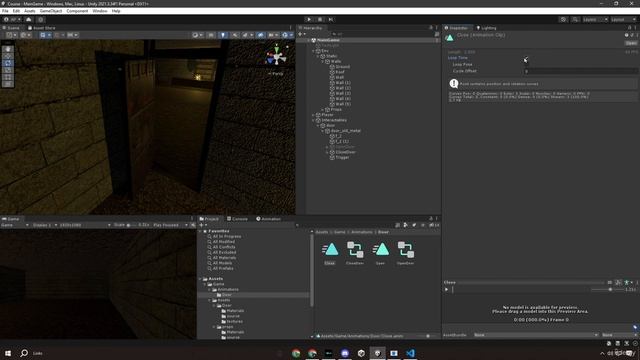Expand the Props object in Hierarchy
Viewport: 640px width, 360px height.
tap(323, 110)
